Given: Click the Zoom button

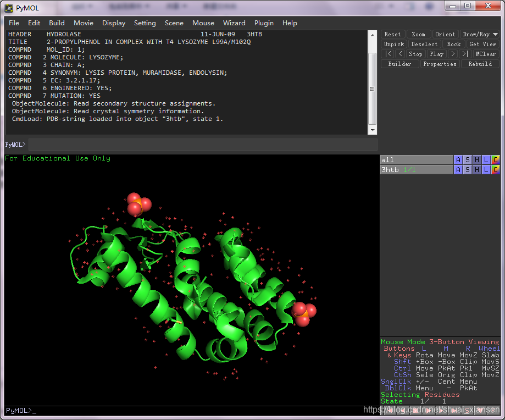Looking at the screenshot, I should [418, 34].
